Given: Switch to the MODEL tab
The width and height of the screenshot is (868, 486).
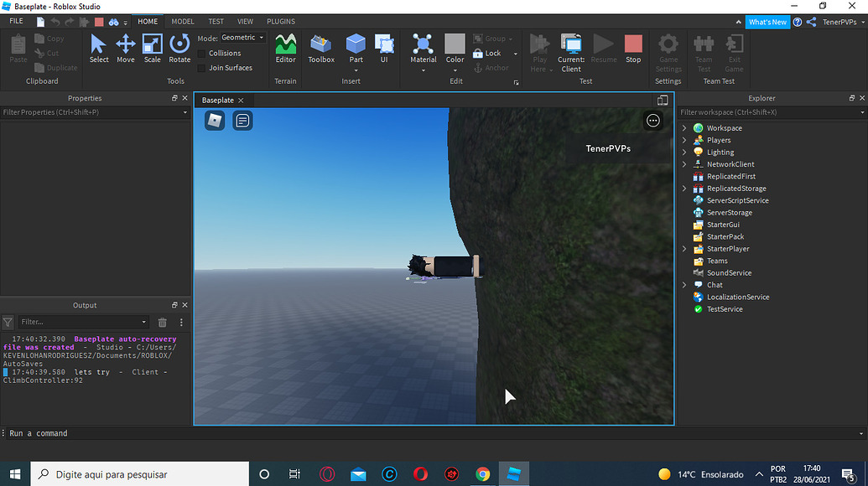Looking at the screenshot, I should 183,22.
